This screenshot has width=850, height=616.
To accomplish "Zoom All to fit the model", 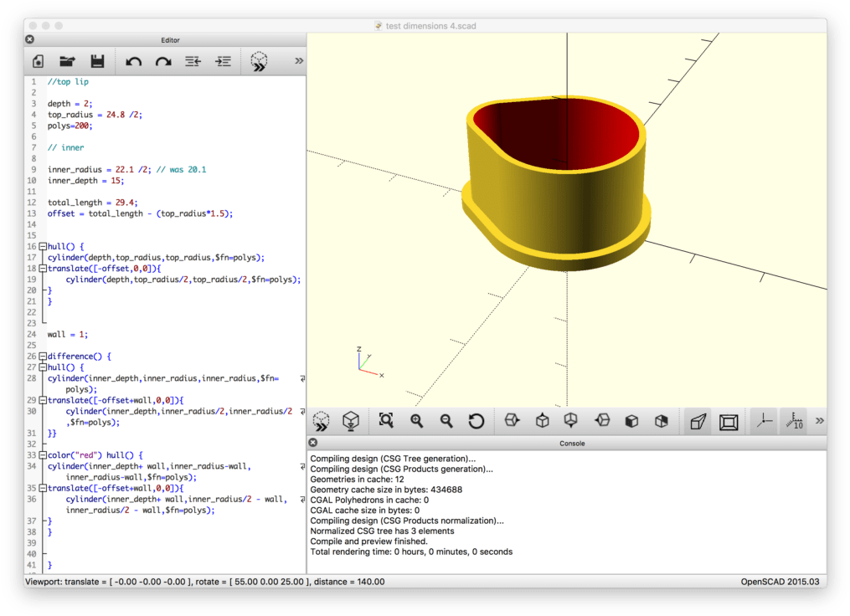I will pyautogui.click(x=386, y=421).
